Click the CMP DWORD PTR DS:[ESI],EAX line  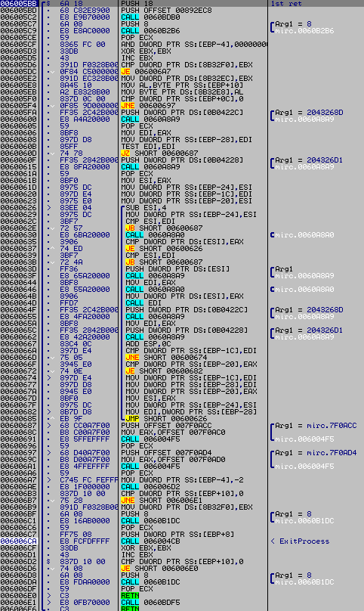tap(184, 241)
